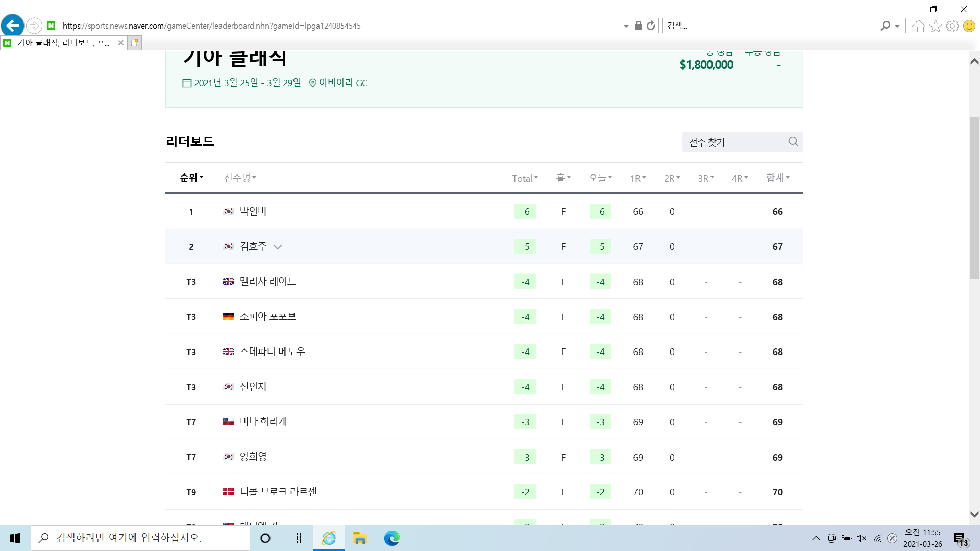Image resolution: width=980 pixels, height=551 pixels.
Task: Open the Windows Start menu
Action: pyautogui.click(x=15, y=538)
